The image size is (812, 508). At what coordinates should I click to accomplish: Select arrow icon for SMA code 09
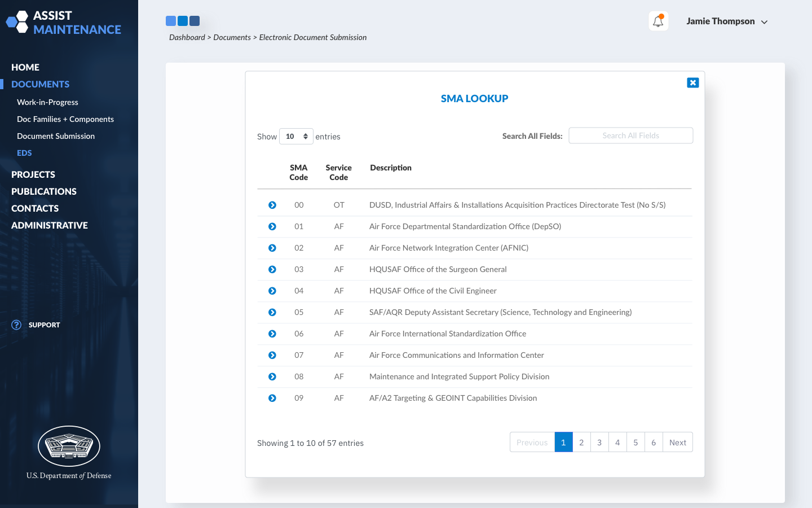click(x=272, y=398)
